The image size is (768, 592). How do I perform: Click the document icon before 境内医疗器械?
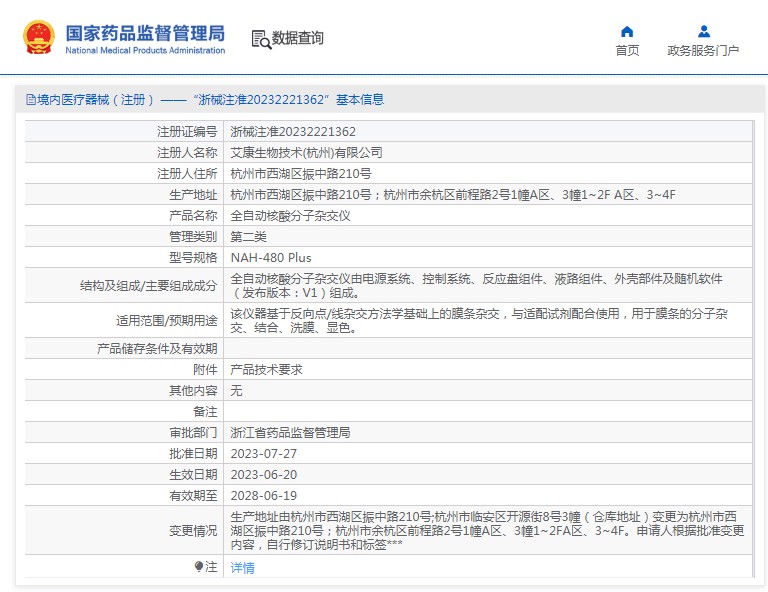point(30,100)
